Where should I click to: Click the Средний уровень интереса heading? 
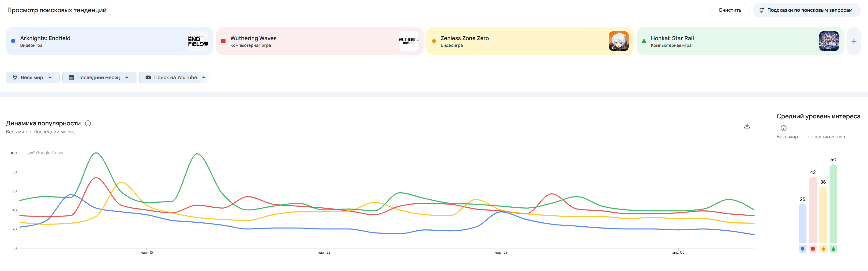coord(819,116)
